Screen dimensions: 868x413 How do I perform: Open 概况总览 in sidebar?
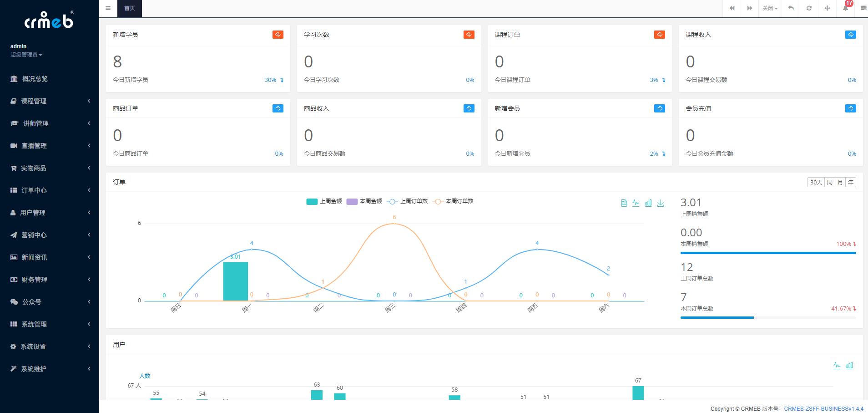(x=35, y=79)
